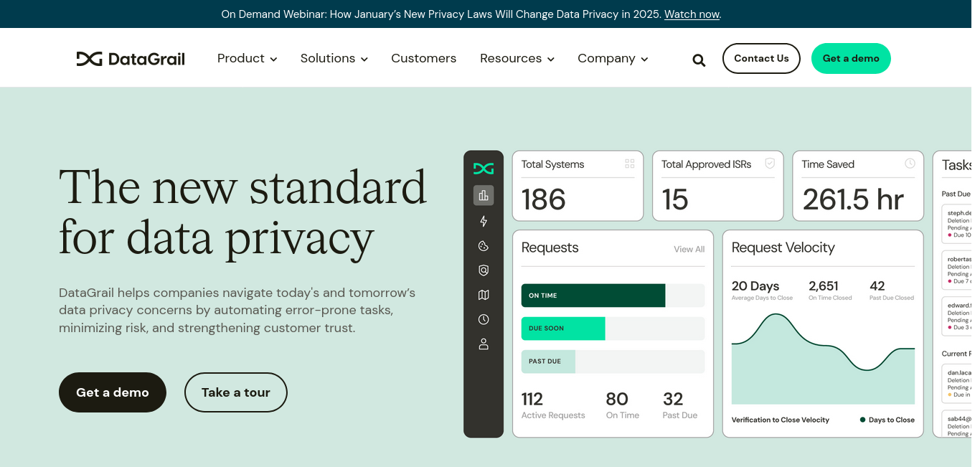Click the Days to Close legend dot

(862, 420)
